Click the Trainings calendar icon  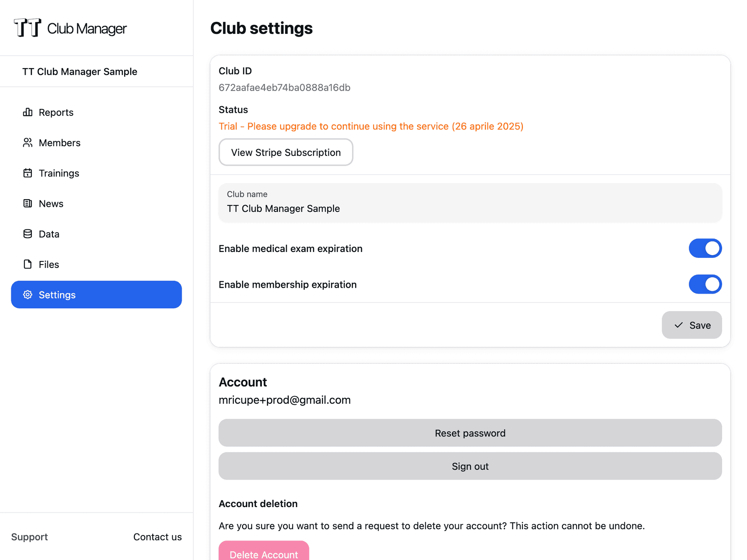coord(28,173)
